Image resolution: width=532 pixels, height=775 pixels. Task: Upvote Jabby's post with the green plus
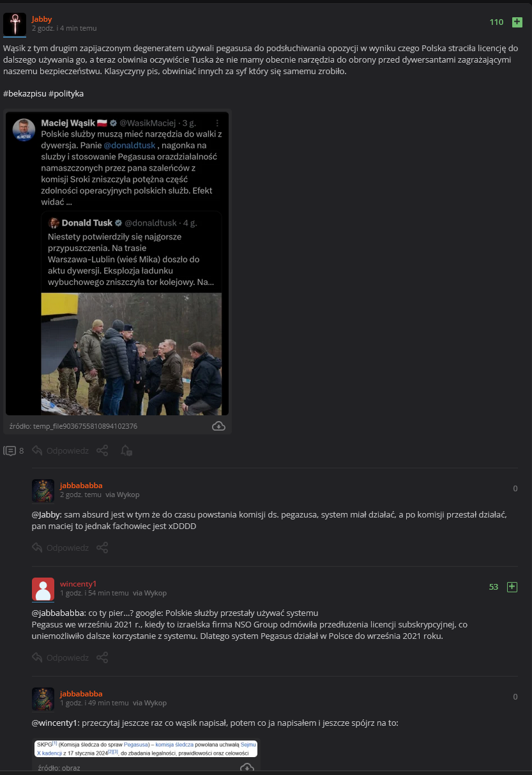coord(517,22)
